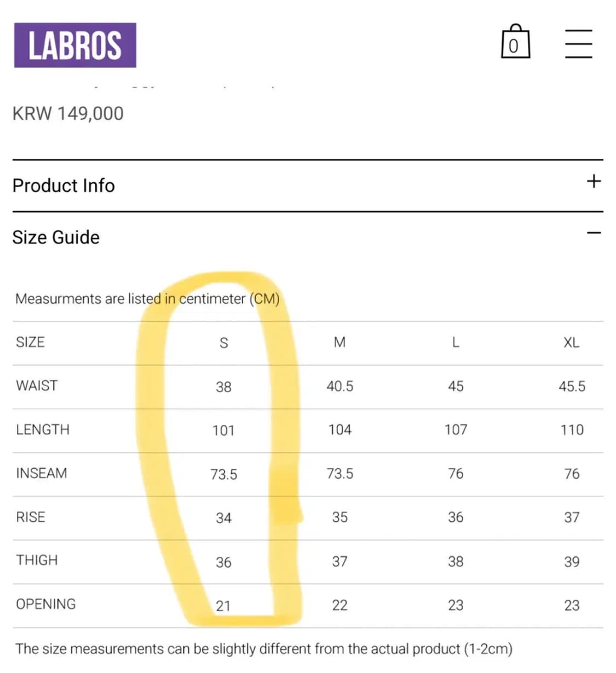Click the Product Info heading text
The width and height of the screenshot is (616, 673).
(64, 186)
